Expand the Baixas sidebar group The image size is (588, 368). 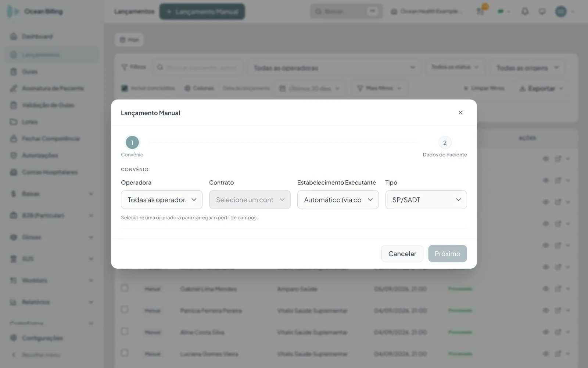91,194
